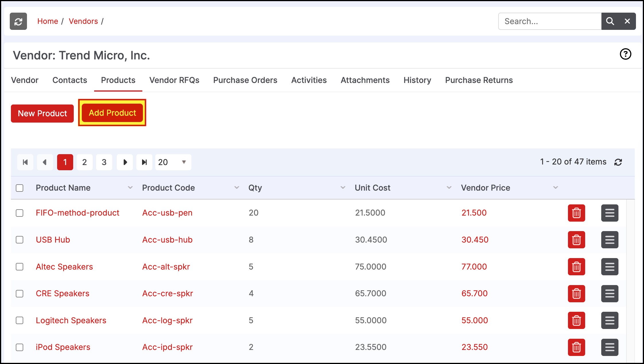Open row menu for Altec Speakers
The height and width of the screenshot is (364, 644).
click(610, 267)
